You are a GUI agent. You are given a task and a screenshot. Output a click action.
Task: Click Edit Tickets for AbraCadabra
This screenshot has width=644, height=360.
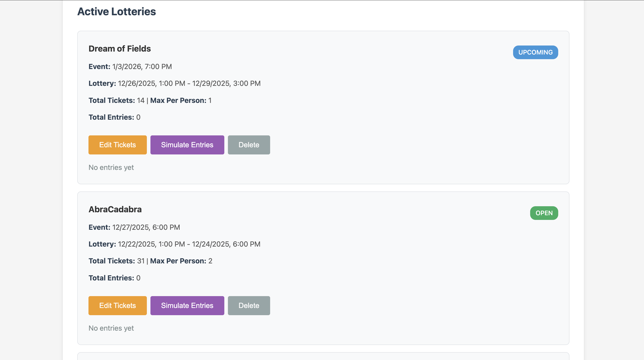coord(117,305)
